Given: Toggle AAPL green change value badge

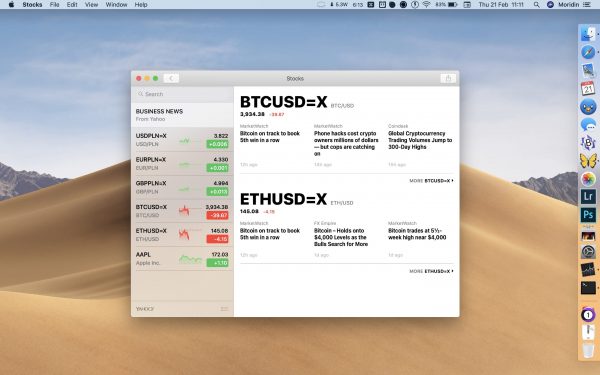Looking at the screenshot, I should coord(217,263).
